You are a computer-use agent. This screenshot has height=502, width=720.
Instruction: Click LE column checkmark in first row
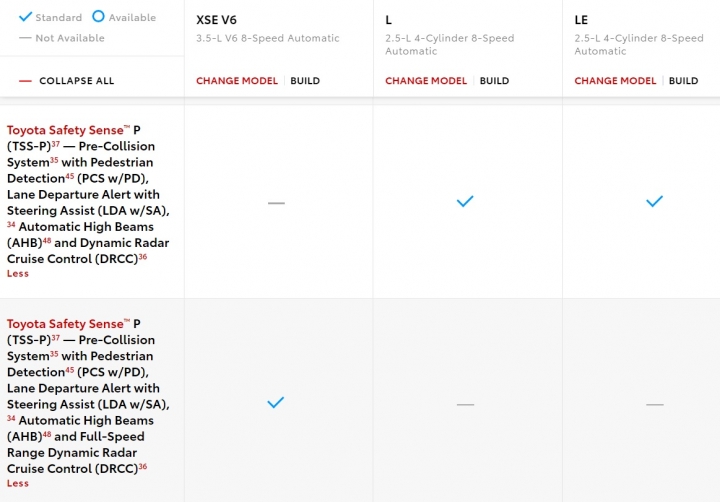tap(654, 201)
